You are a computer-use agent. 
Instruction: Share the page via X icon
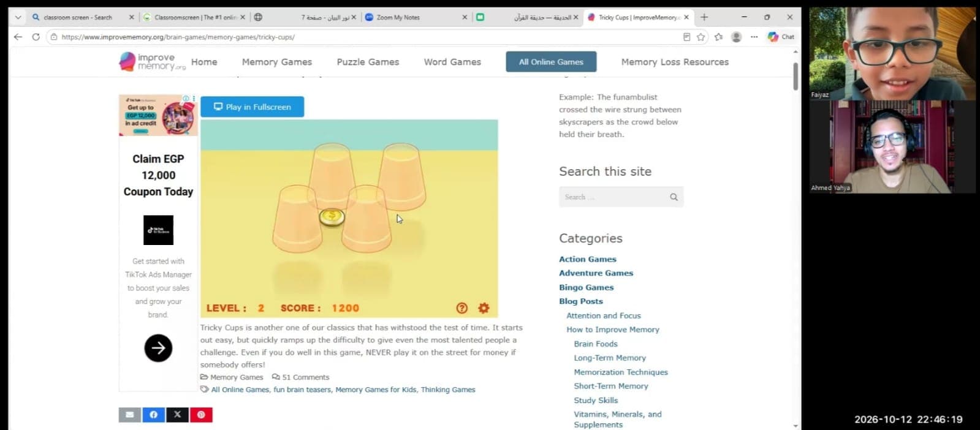177,415
